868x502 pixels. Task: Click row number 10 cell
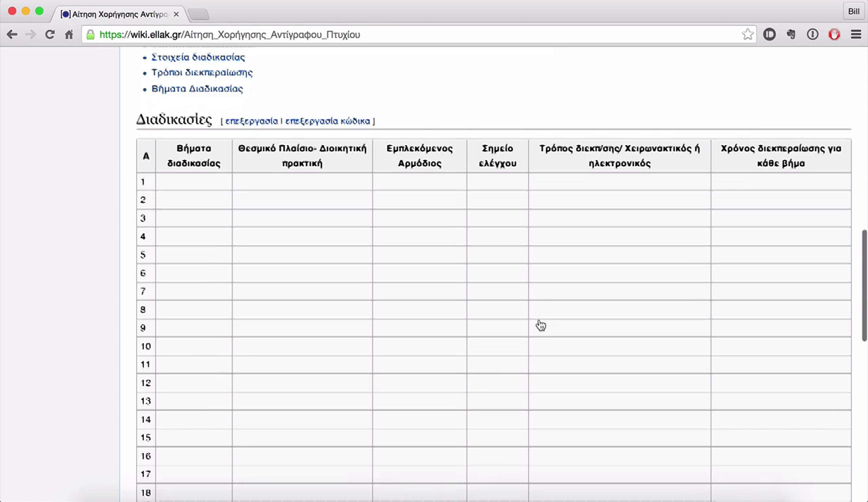tap(146, 346)
